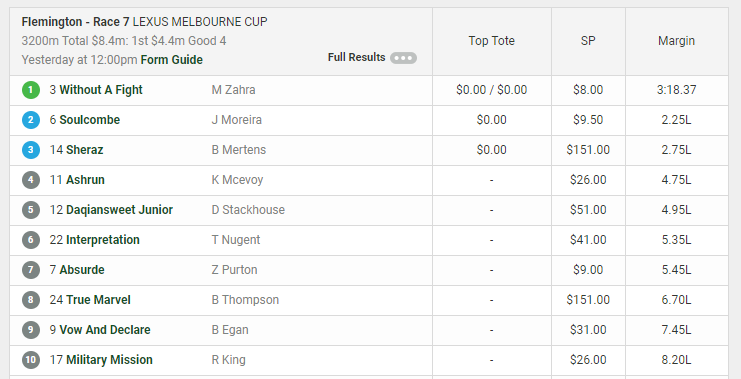741x379 pixels.
Task: Click the Flemington - Race 7 title
Action: tap(76, 22)
